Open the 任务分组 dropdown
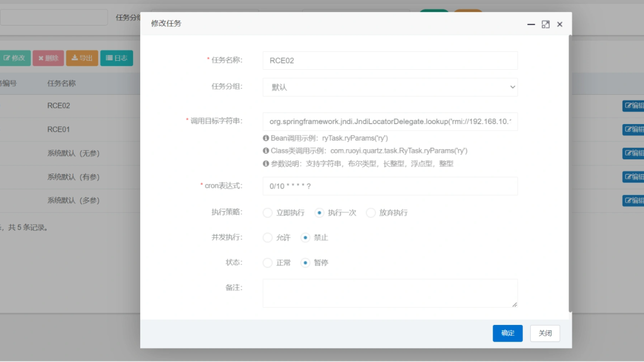Screen dimensions: 644x362 [390, 87]
